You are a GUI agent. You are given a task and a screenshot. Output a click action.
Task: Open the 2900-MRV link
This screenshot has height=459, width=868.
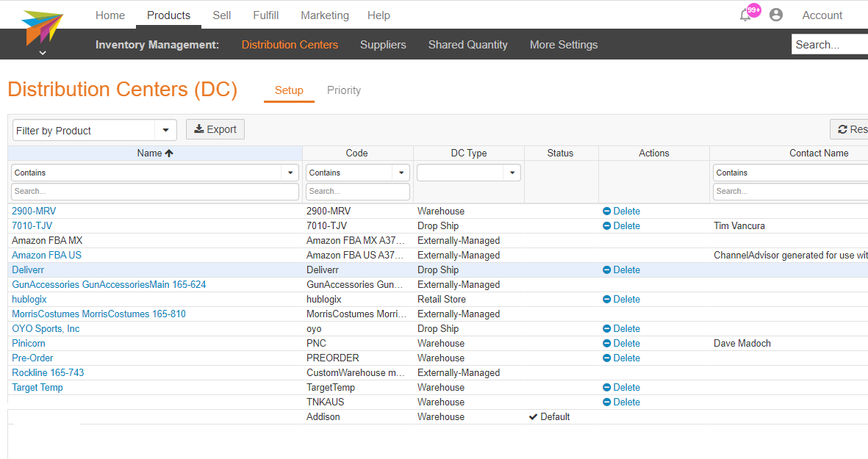(34, 212)
